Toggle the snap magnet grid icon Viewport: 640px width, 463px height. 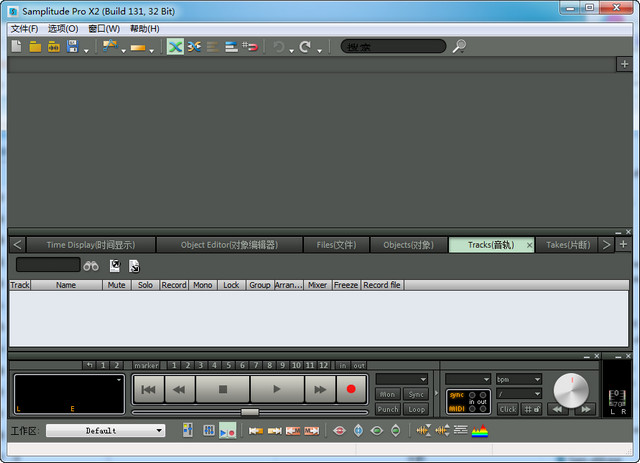[250, 47]
